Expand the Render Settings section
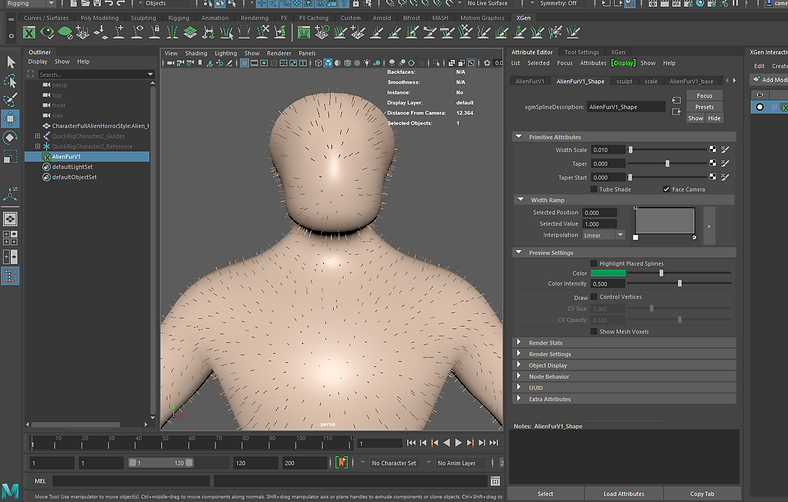The image size is (788, 502). pyautogui.click(x=519, y=354)
